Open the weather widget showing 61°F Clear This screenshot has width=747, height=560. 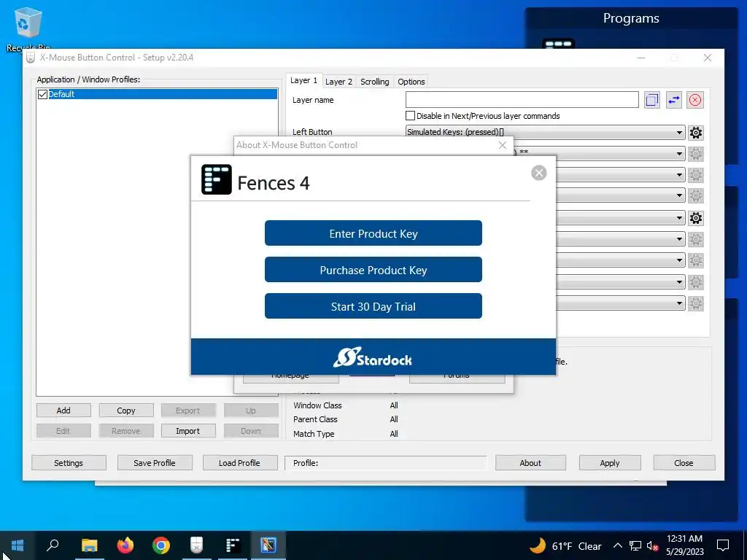565,545
